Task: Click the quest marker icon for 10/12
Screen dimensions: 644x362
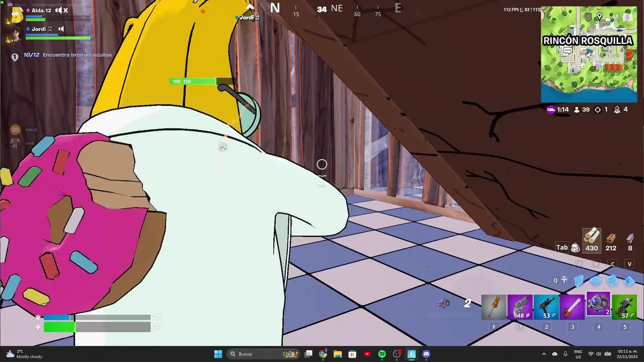Action: 15,57
